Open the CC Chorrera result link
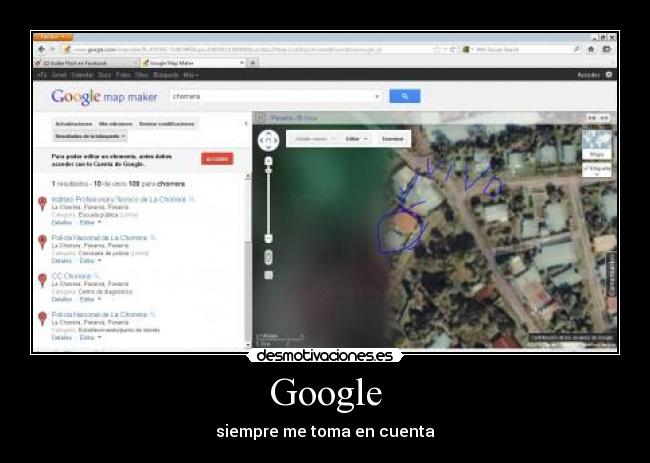Image resolution: width=650 pixels, height=463 pixels. [71, 276]
